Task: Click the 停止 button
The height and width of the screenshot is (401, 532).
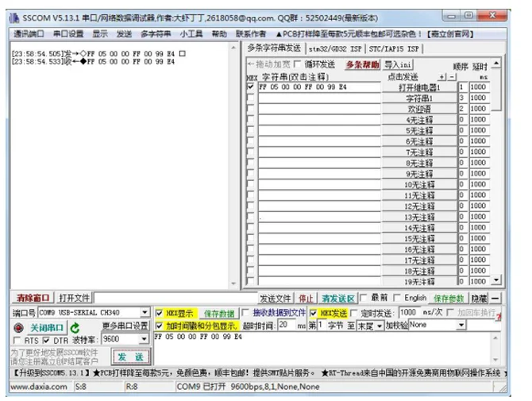Action: (306, 299)
